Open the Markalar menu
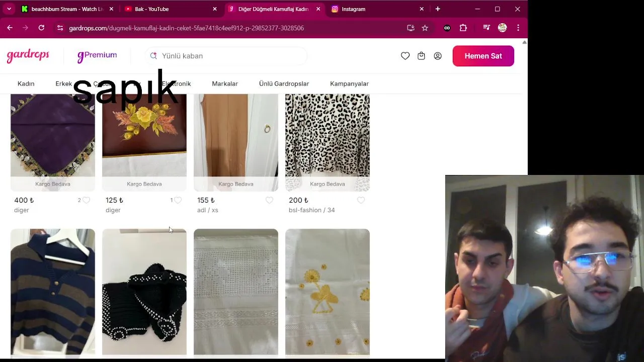The height and width of the screenshot is (362, 644). click(x=225, y=83)
